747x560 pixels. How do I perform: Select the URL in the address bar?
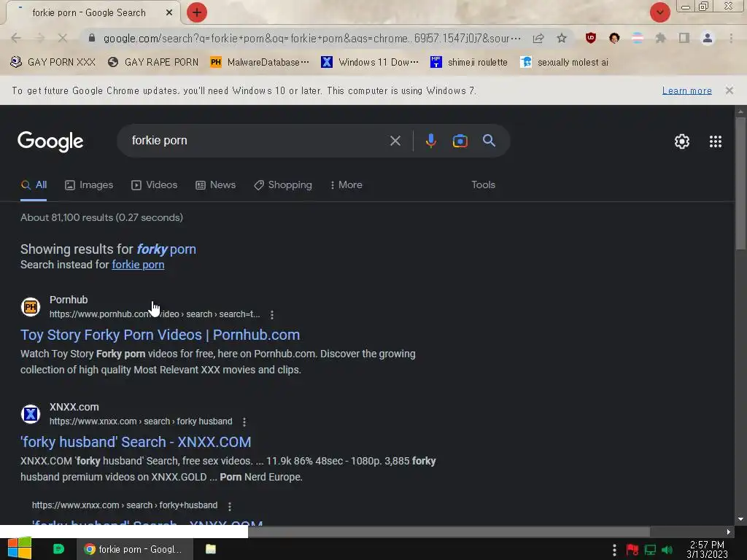click(x=312, y=38)
